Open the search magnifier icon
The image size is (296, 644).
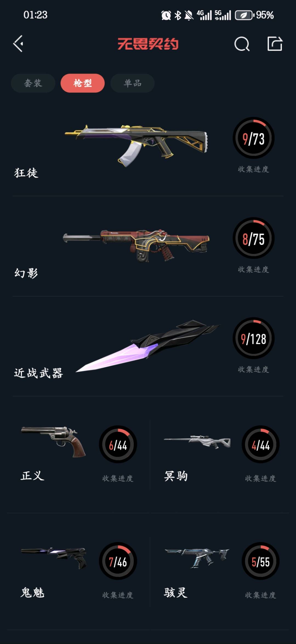pos(242,44)
